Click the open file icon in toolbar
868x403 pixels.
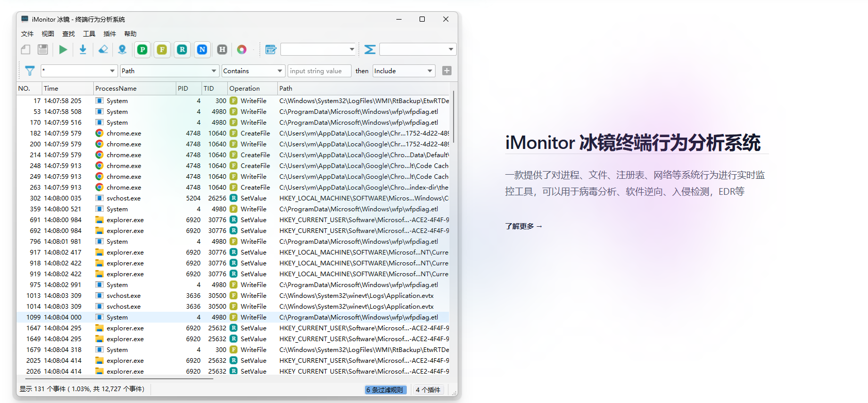pyautogui.click(x=26, y=49)
